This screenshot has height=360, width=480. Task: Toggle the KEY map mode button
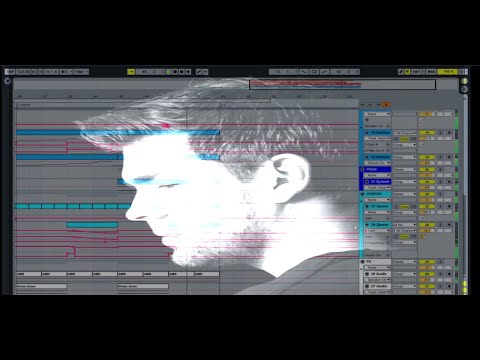417,72
